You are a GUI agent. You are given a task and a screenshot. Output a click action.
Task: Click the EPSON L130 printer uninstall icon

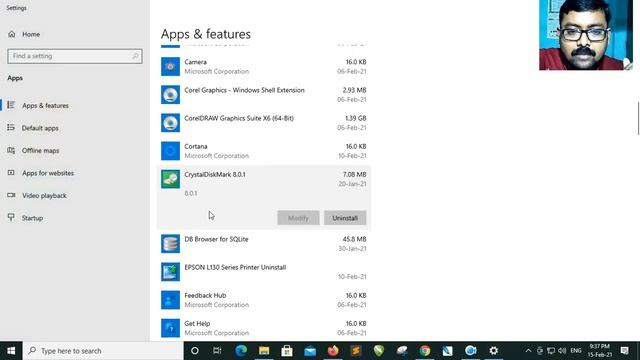pos(170,272)
